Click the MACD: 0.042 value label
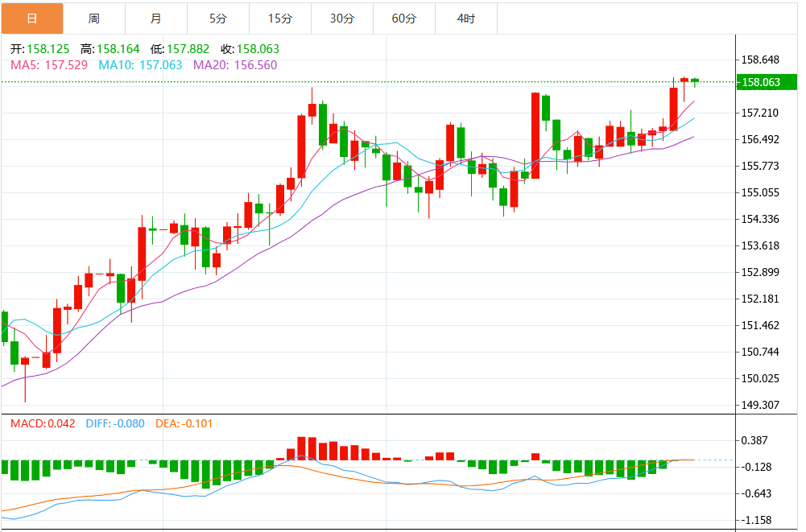 point(42,423)
